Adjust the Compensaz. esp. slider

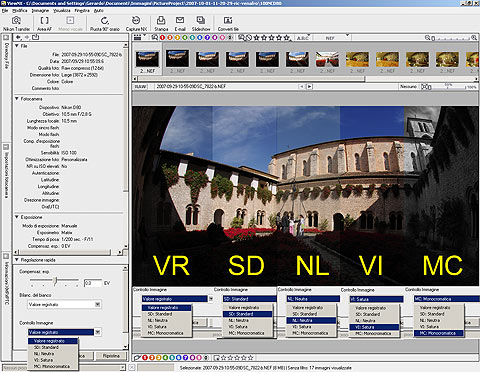pyautogui.click(x=55, y=281)
